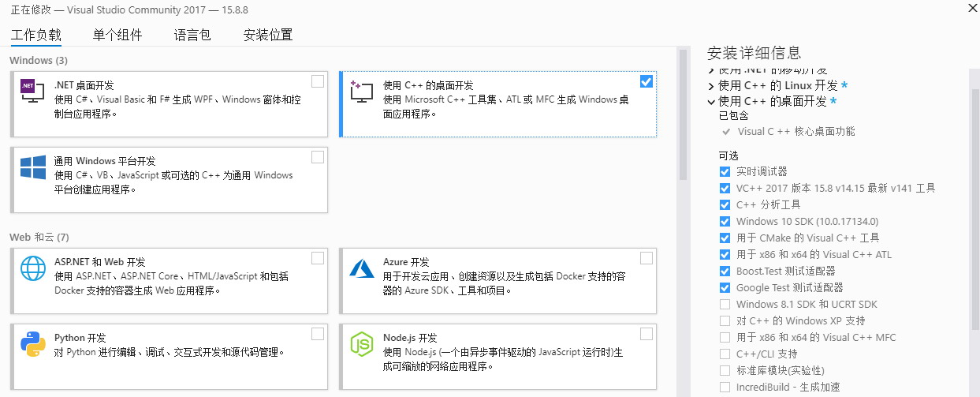The height and width of the screenshot is (397, 980).
Task: Enable the C++/CLI 支持 option
Action: 725,354
